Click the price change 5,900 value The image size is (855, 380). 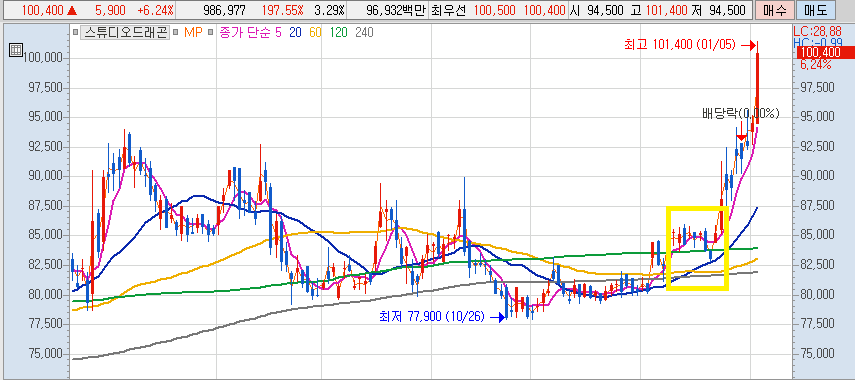click(110, 10)
